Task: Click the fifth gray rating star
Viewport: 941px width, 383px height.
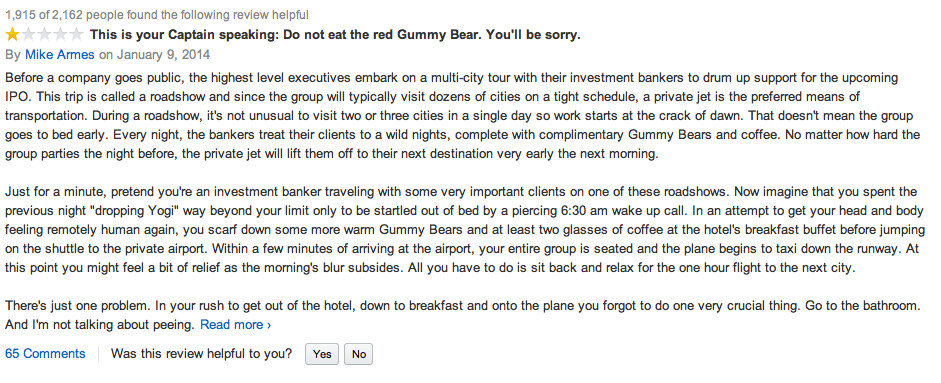Action: coord(76,34)
